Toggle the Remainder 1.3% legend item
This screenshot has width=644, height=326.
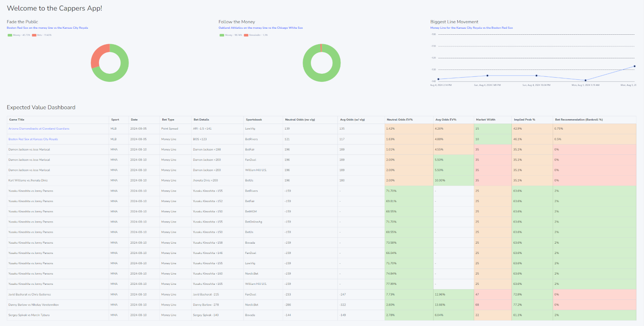tap(256, 35)
